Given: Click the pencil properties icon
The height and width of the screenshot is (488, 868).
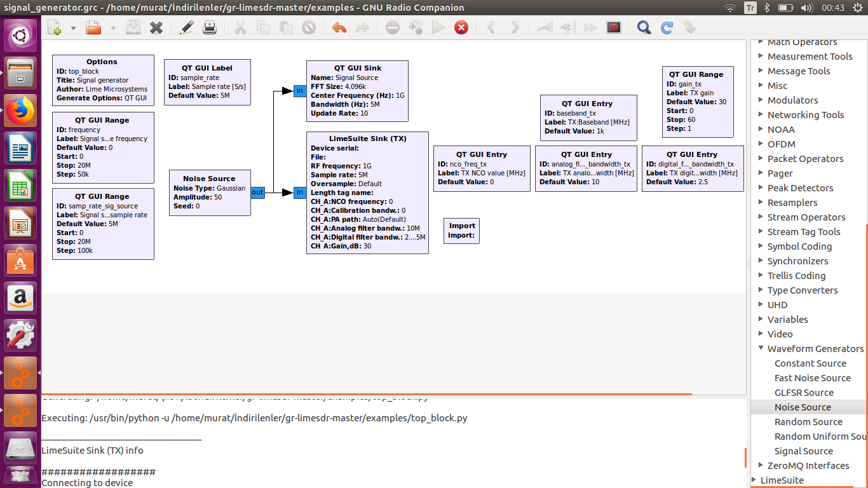Looking at the screenshot, I should 186,28.
